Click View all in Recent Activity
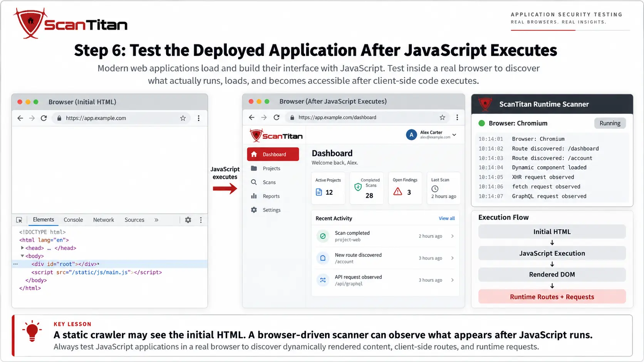 click(447, 219)
